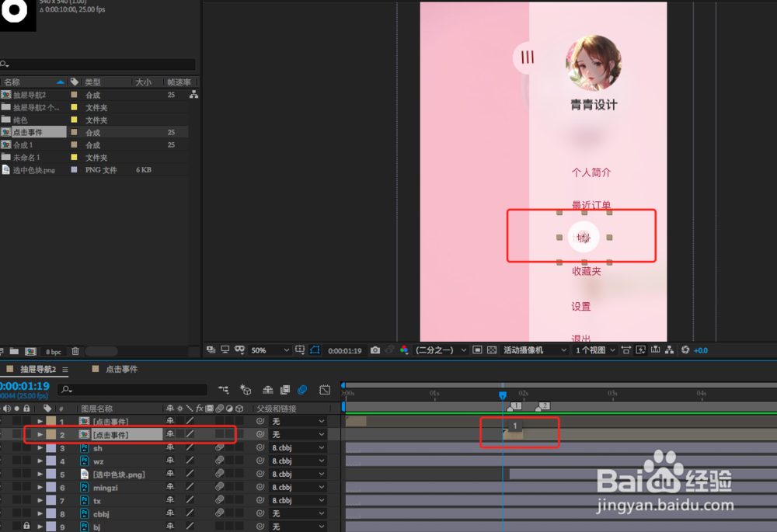Unlock the bj layer
This screenshot has width=777, height=532.
coord(28,525)
